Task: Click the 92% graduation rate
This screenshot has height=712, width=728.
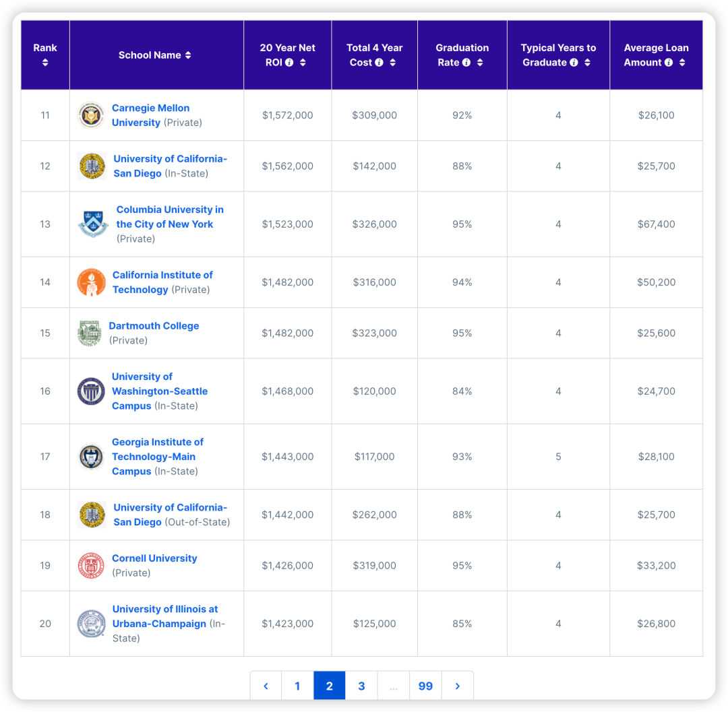Action: [x=462, y=115]
